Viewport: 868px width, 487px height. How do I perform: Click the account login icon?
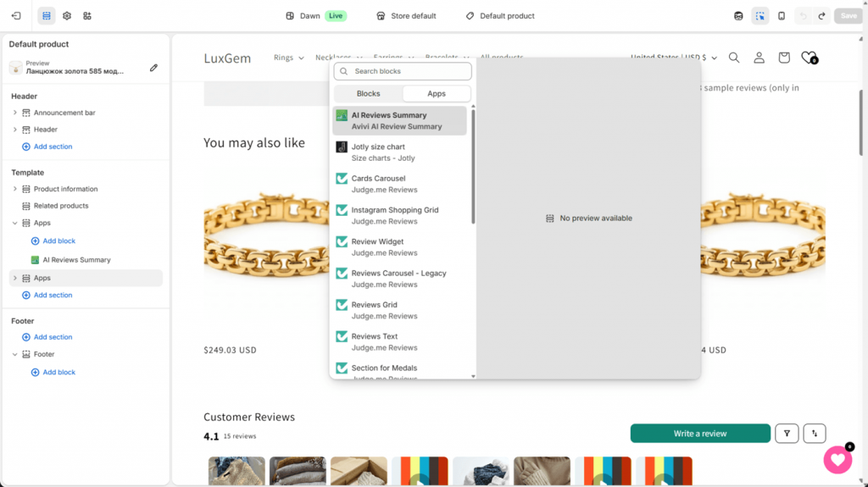point(759,58)
